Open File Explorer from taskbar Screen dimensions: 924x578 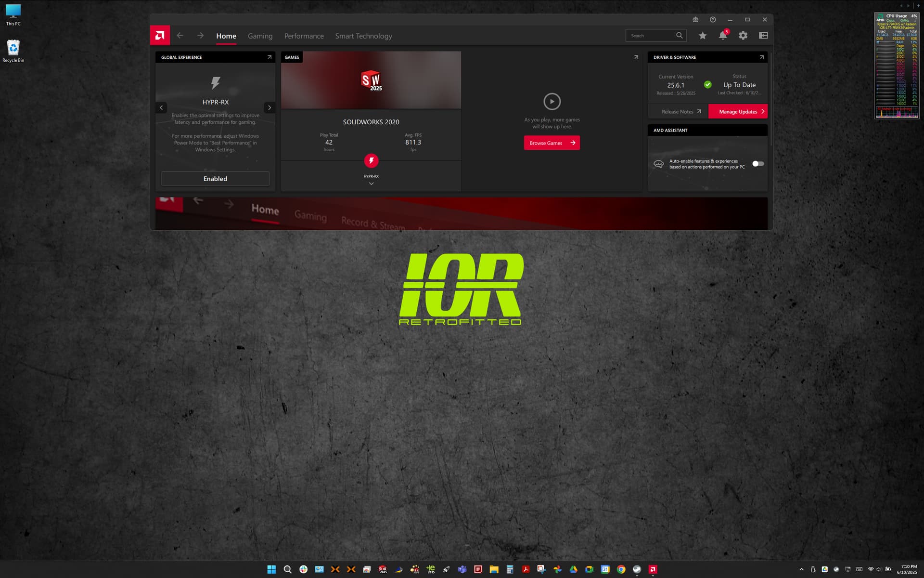(494, 569)
